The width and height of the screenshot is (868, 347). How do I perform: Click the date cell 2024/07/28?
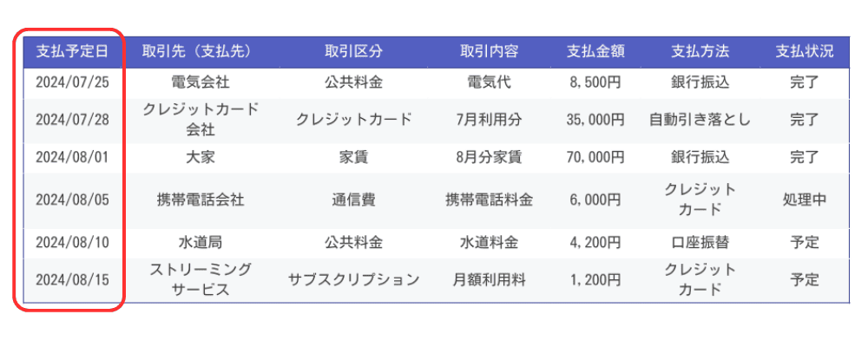tap(72, 120)
